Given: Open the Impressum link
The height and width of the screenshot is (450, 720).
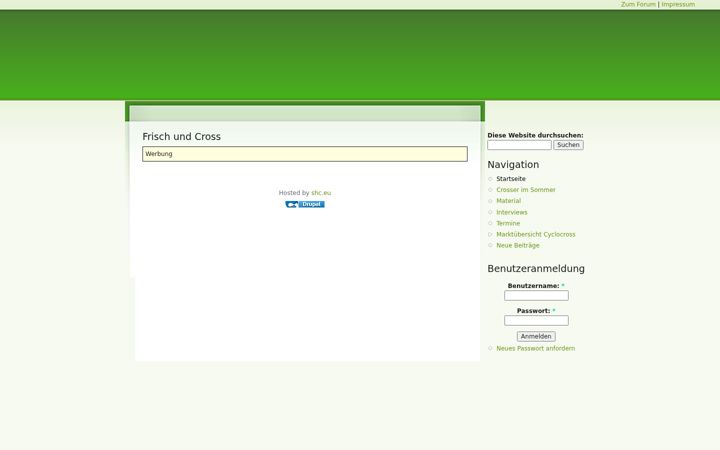Looking at the screenshot, I should click(x=678, y=4).
